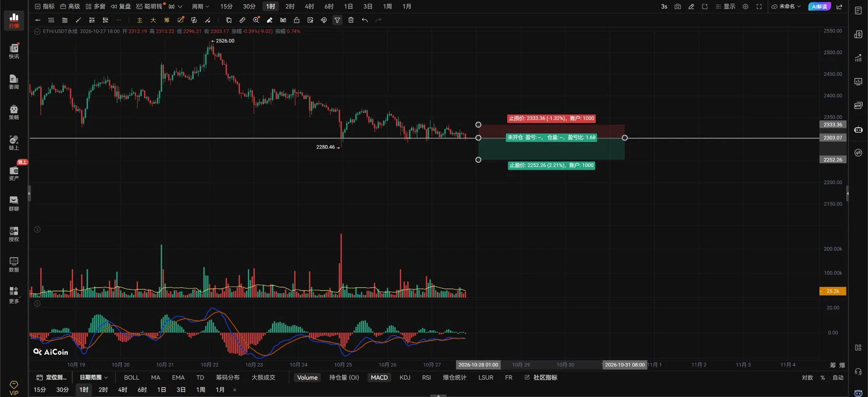Click the 复盘 replay button
The width and height of the screenshot is (868, 397).
click(x=121, y=7)
